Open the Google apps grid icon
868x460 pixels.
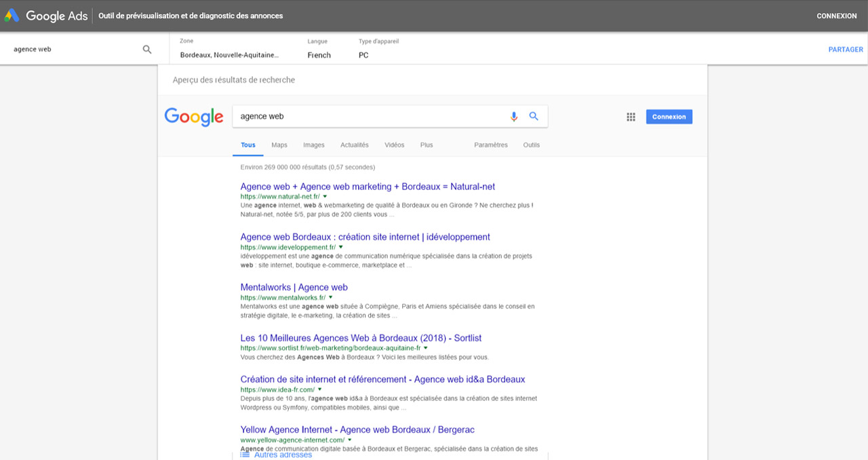631,117
